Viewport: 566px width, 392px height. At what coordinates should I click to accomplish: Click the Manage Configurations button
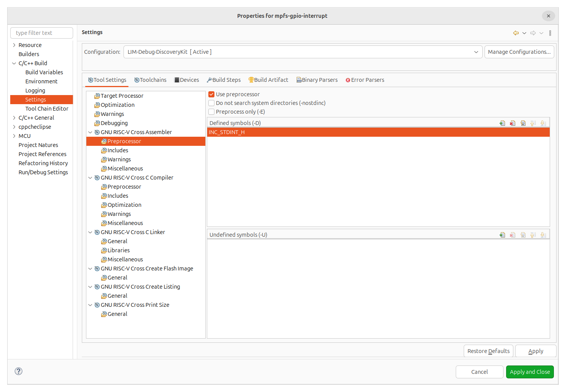point(519,52)
